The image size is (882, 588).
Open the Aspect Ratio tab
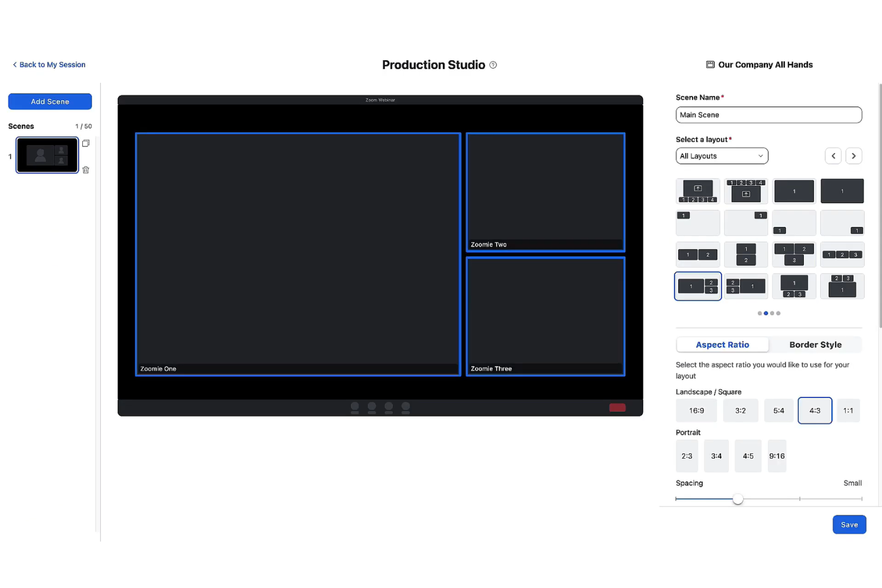[722, 344]
